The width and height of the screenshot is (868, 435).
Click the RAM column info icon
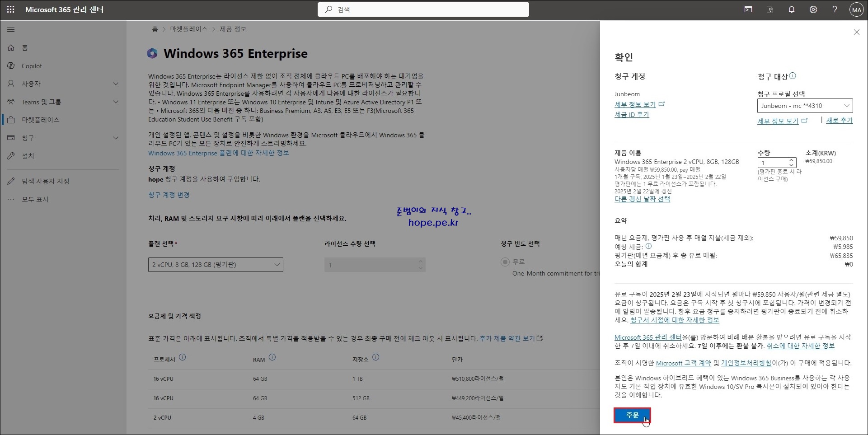272,357
